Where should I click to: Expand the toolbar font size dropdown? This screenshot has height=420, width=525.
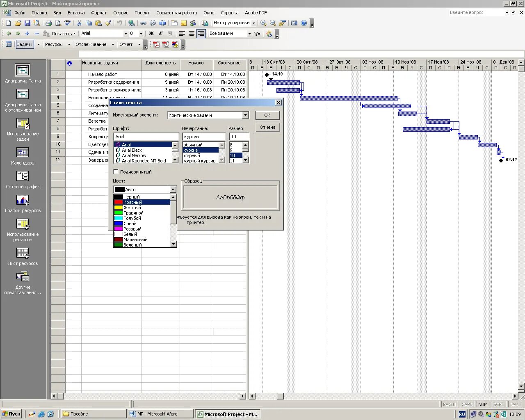[x=141, y=34]
